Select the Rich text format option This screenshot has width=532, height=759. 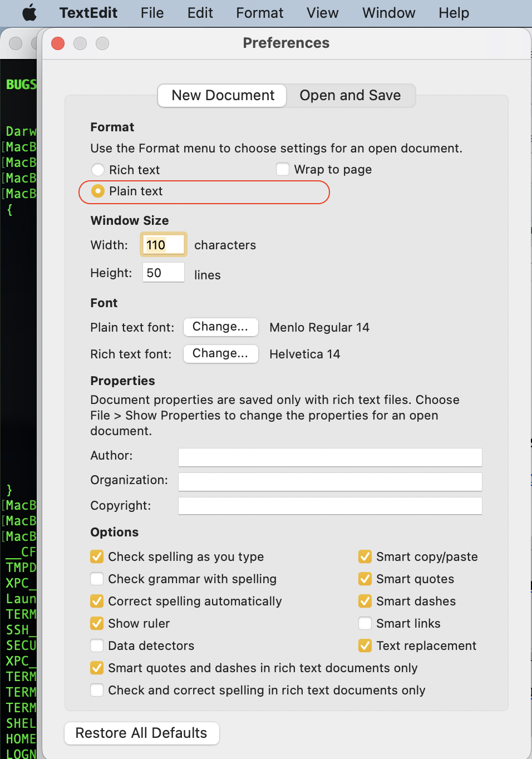[98, 169]
